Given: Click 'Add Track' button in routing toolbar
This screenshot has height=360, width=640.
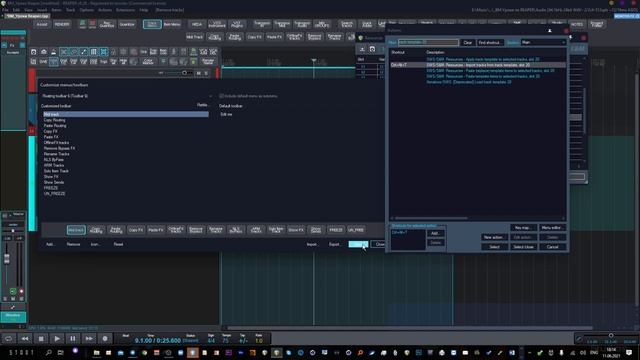Looking at the screenshot, I should [195, 37].
